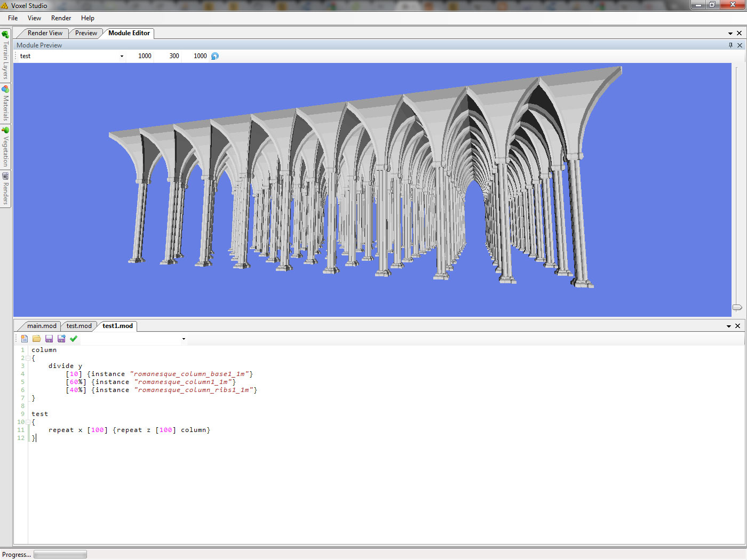Image resolution: width=747 pixels, height=560 pixels.
Task: Create a new module file
Action: tap(25, 339)
